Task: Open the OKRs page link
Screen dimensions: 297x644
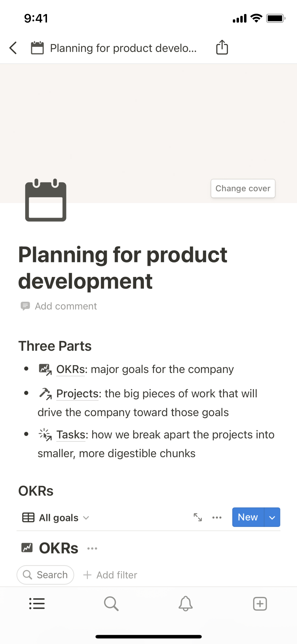Action: [70, 369]
